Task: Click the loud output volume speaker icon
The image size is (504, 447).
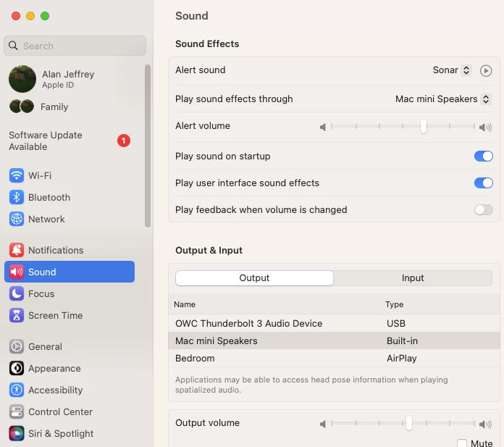Action: tap(485, 425)
